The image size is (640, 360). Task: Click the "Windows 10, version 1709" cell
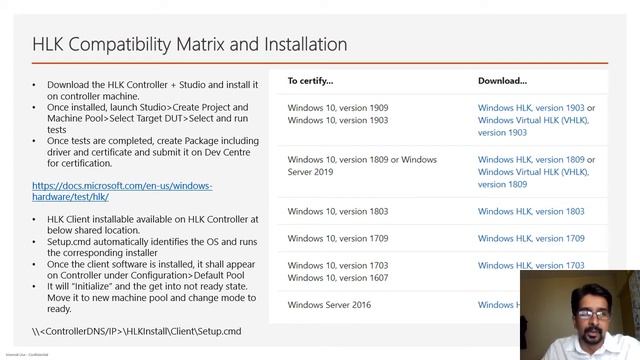(x=338, y=238)
